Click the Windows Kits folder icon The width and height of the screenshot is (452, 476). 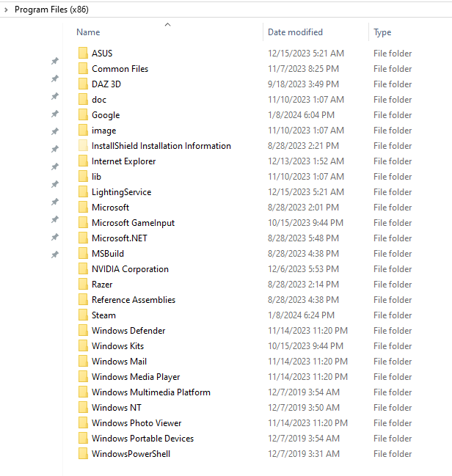tap(83, 345)
